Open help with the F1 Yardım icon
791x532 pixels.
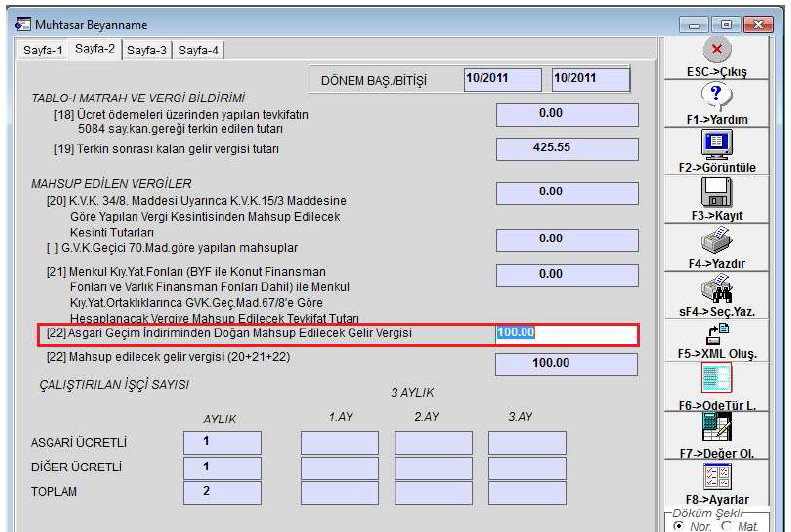point(718,97)
